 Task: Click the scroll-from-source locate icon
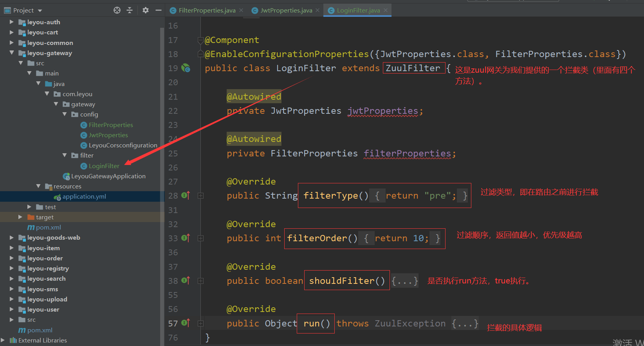pyautogui.click(x=117, y=10)
